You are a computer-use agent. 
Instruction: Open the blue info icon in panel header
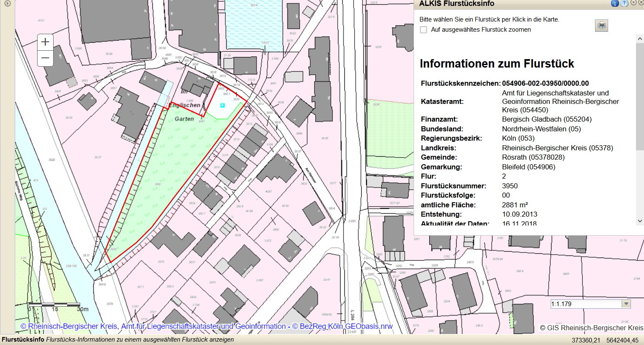pos(615,3)
